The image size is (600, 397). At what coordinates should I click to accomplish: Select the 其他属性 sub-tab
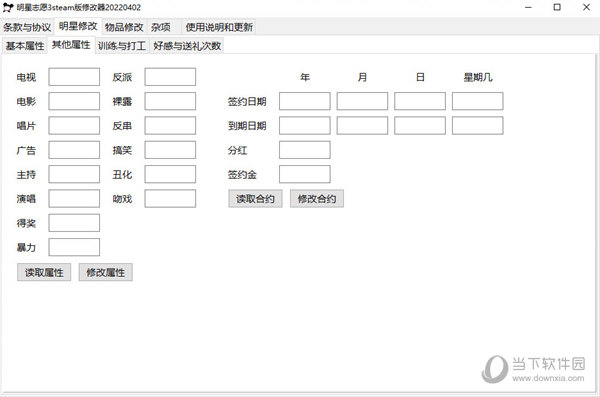pos(71,45)
